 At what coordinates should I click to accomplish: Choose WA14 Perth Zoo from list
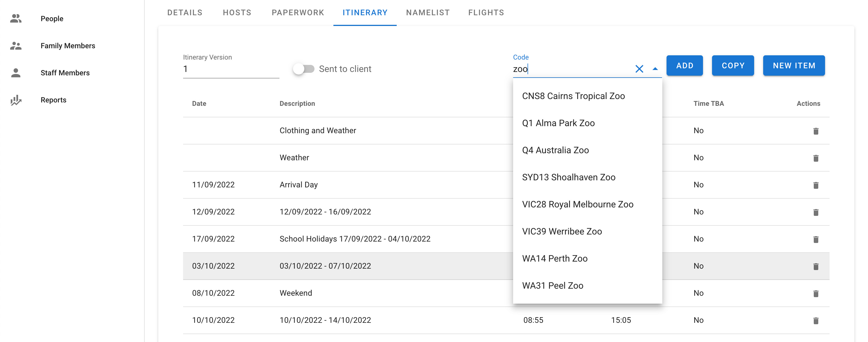(x=555, y=258)
